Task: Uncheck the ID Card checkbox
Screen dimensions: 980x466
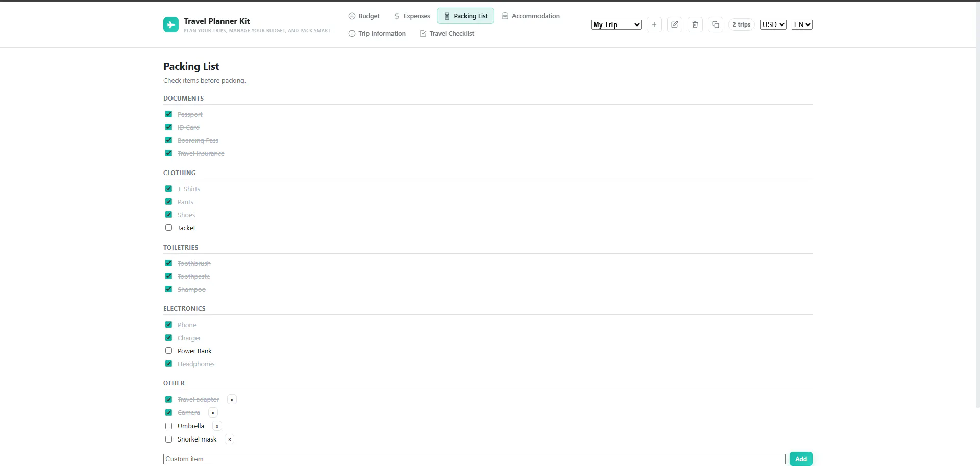Action: [x=168, y=127]
